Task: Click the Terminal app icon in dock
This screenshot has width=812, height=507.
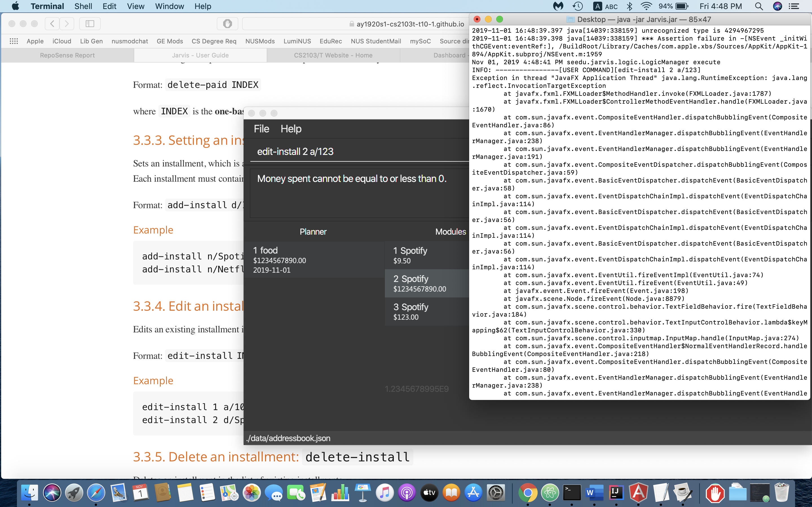Action: [x=570, y=492]
